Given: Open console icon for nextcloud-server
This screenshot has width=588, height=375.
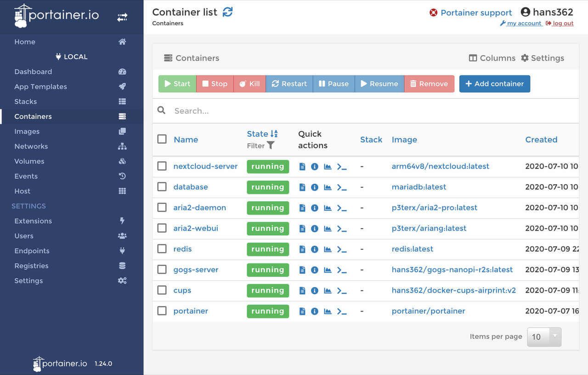Looking at the screenshot, I should [x=342, y=167].
